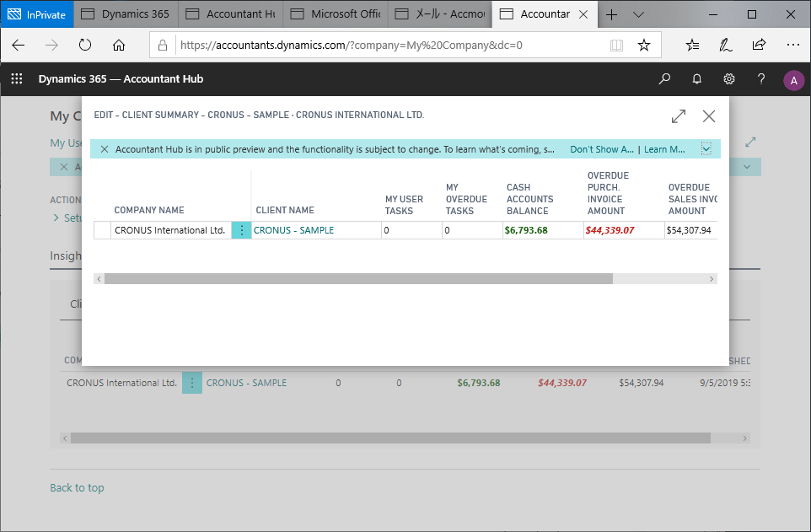Click background scrollbar right arrow
Viewport: 811px width, 532px height.
pyautogui.click(x=744, y=438)
